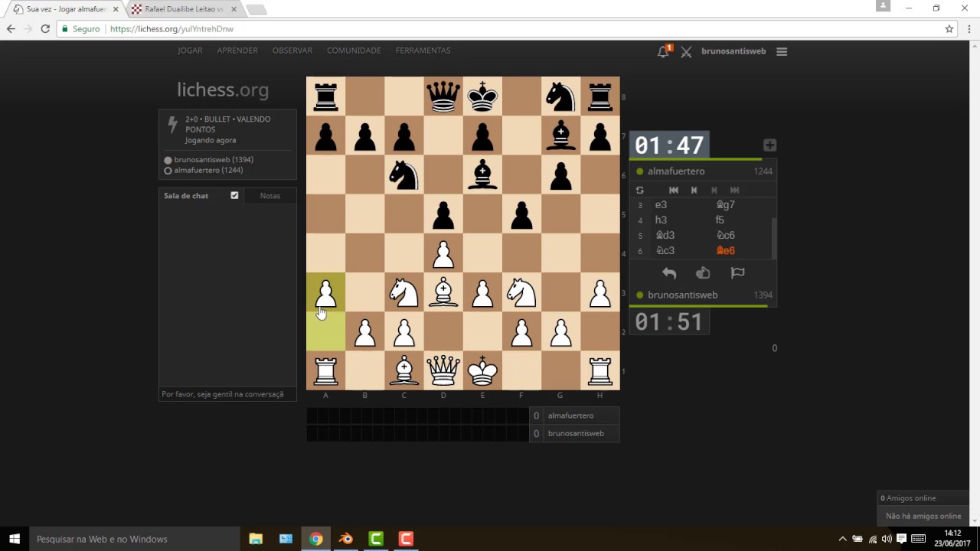Click the Windows taskbar search box
Image resolution: width=980 pixels, height=551 pixels.
point(135,539)
